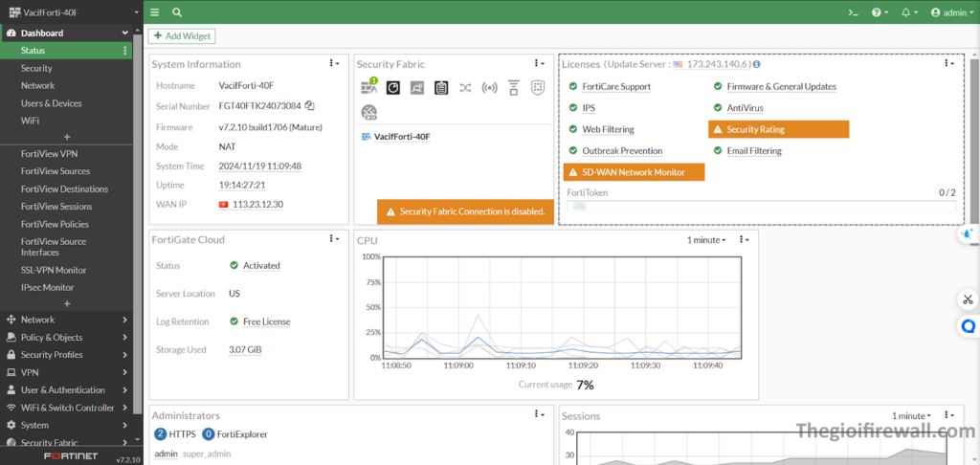Click gray picture-style icon in Security Fabric
This screenshot has width=980, height=465.
417,87
